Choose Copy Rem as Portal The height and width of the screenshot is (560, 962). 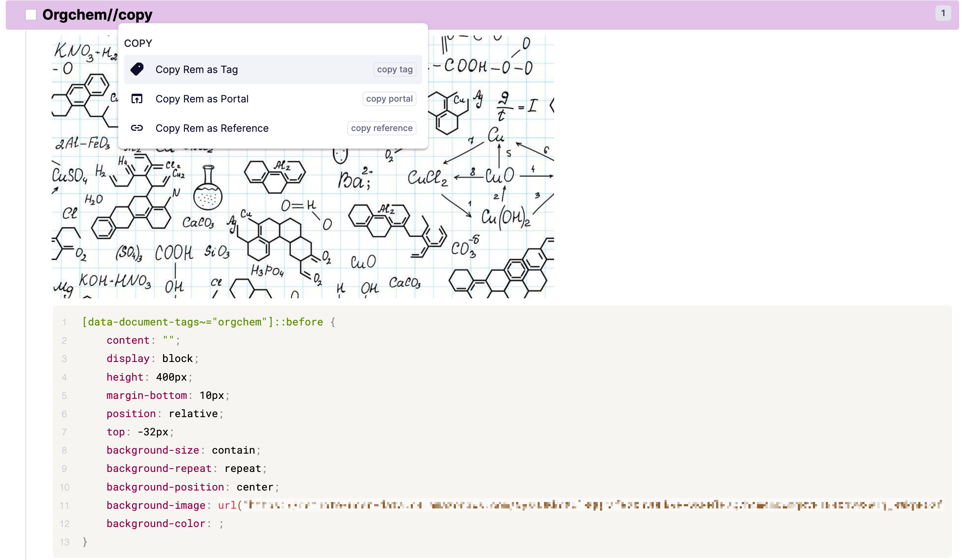tap(201, 99)
